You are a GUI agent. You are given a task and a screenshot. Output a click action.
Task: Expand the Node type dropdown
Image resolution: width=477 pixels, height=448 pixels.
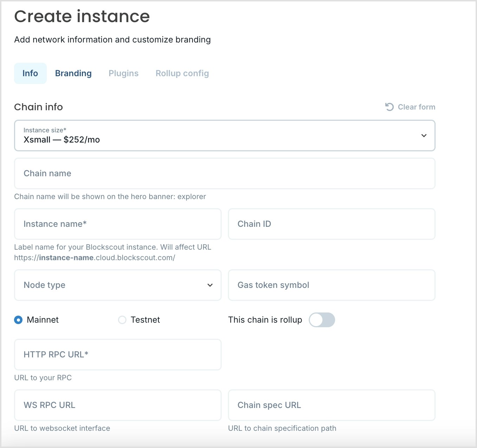click(x=118, y=285)
